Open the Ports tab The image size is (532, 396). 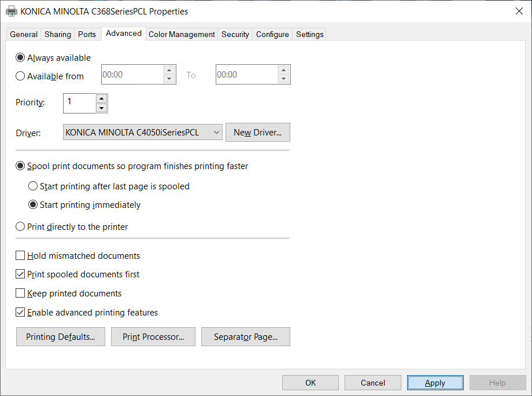(87, 34)
